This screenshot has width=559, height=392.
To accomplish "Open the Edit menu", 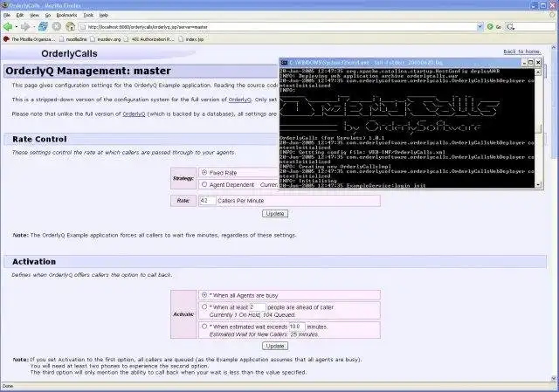I will click(20, 16).
